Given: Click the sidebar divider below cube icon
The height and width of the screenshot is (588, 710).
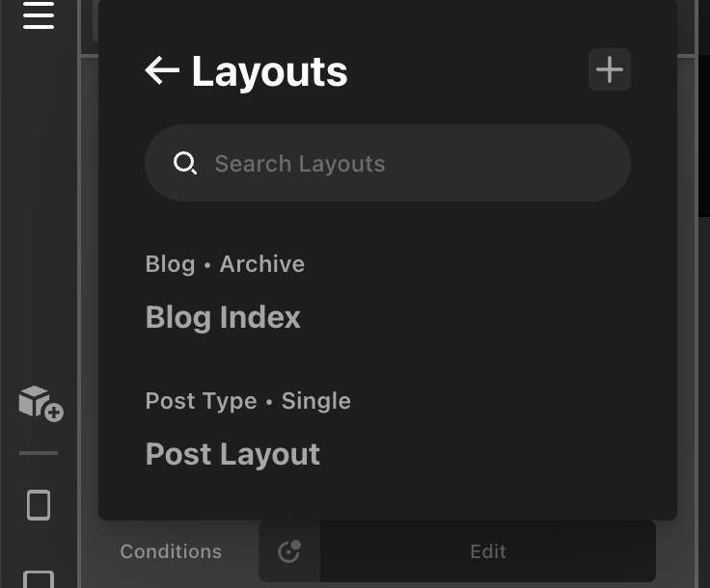Looking at the screenshot, I should point(39,453).
